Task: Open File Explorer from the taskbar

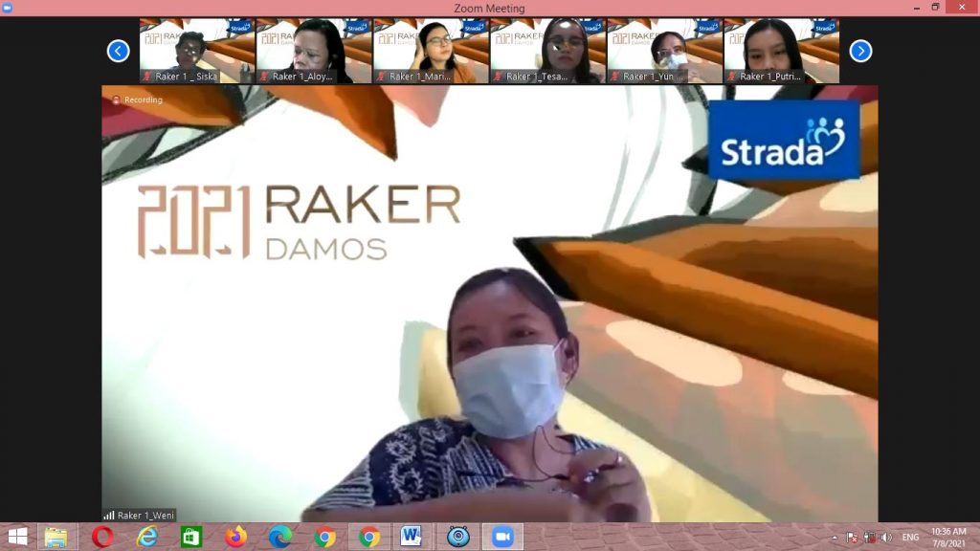Action: [56, 537]
